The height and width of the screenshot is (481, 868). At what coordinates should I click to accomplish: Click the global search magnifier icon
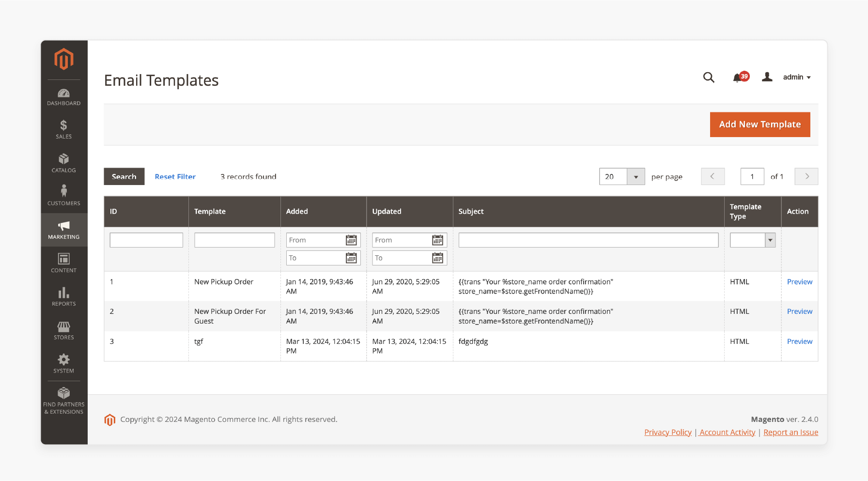click(709, 78)
